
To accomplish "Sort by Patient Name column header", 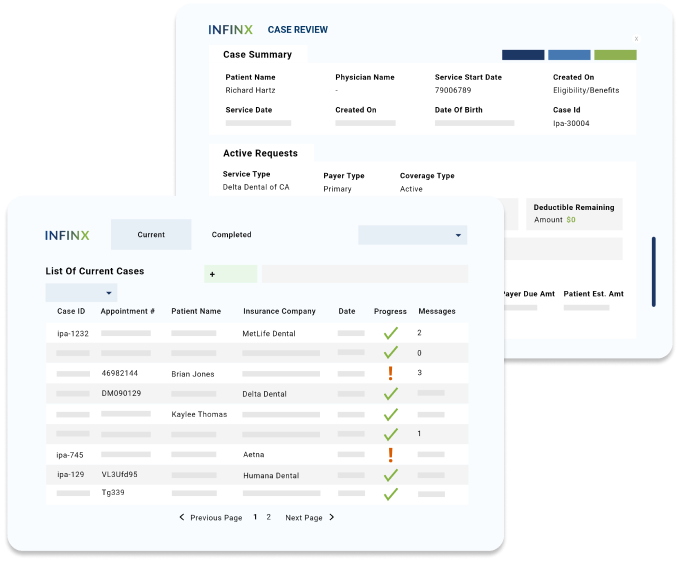I will [196, 311].
